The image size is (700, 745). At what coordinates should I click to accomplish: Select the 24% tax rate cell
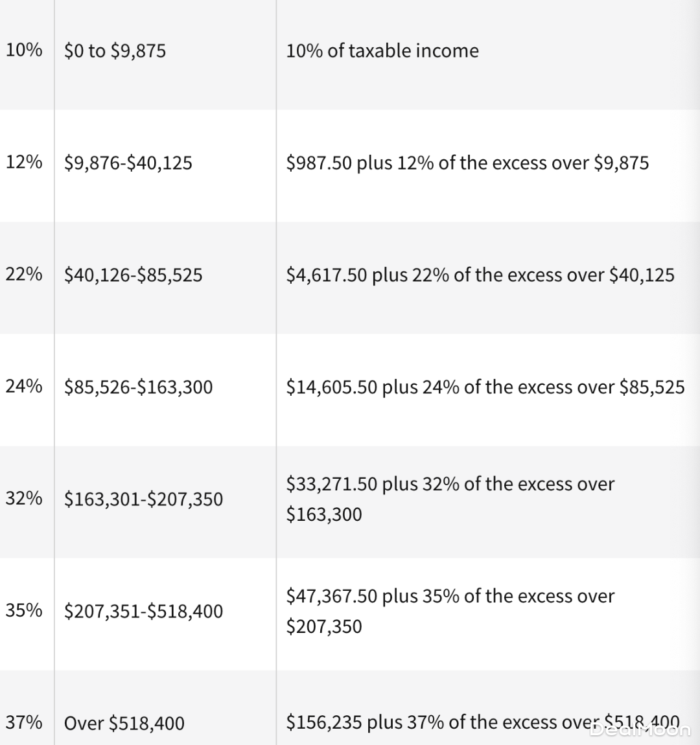tap(24, 386)
